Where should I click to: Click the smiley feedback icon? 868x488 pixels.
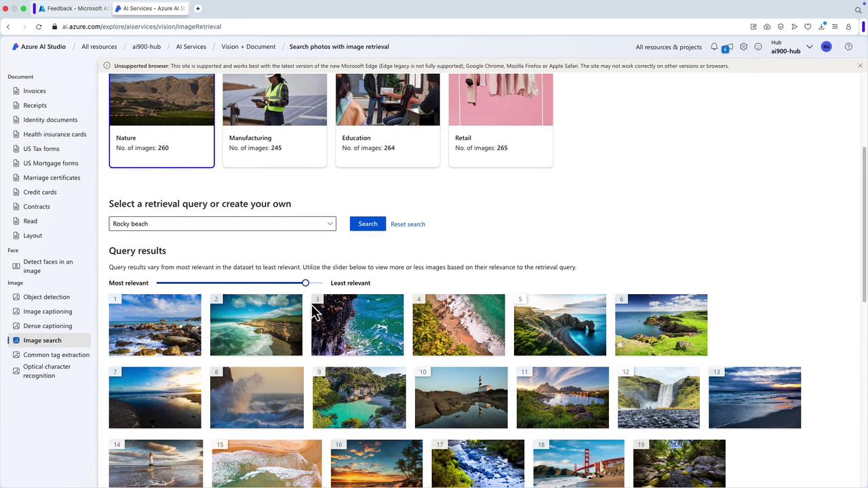tap(758, 47)
